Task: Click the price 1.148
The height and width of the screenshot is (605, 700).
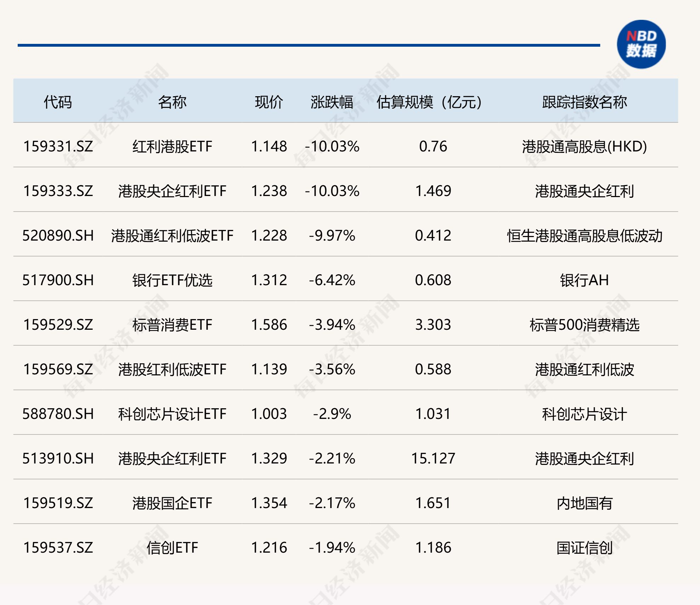Action: (x=269, y=146)
